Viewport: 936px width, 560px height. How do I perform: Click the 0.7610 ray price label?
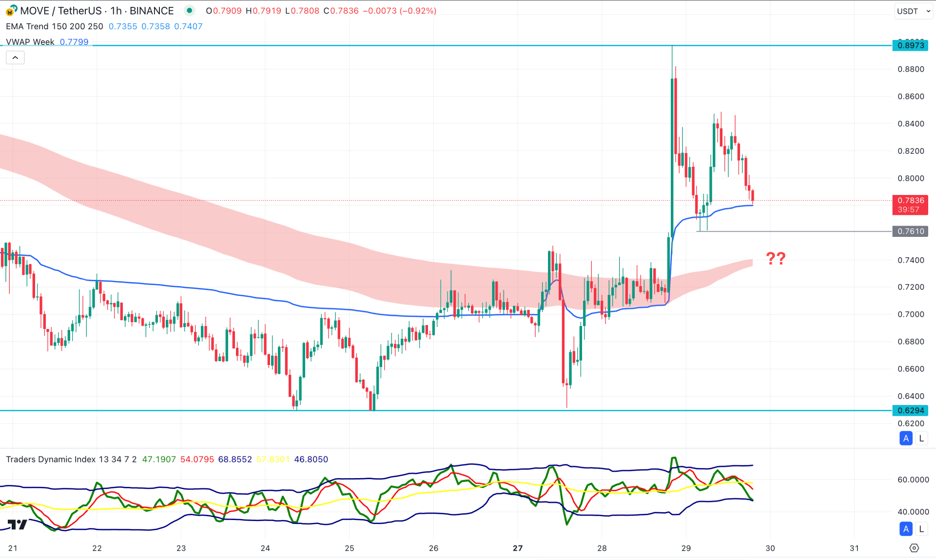coord(910,231)
